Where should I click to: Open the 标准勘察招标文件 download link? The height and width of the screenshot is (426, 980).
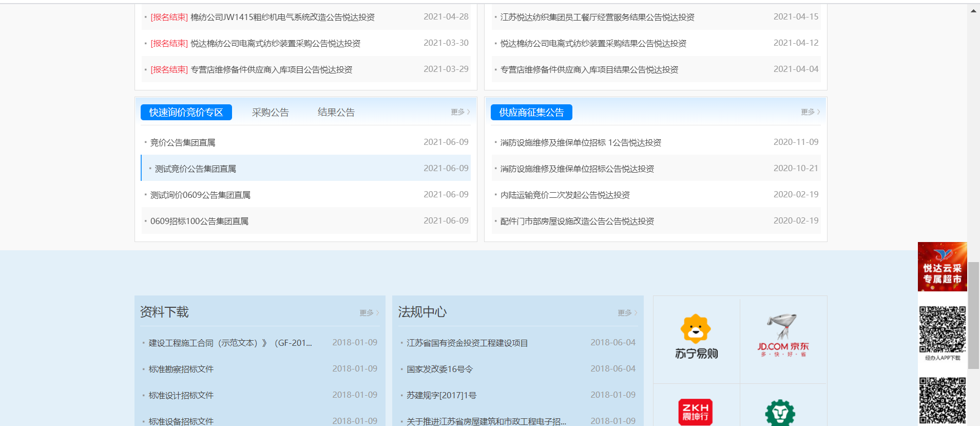coord(181,369)
